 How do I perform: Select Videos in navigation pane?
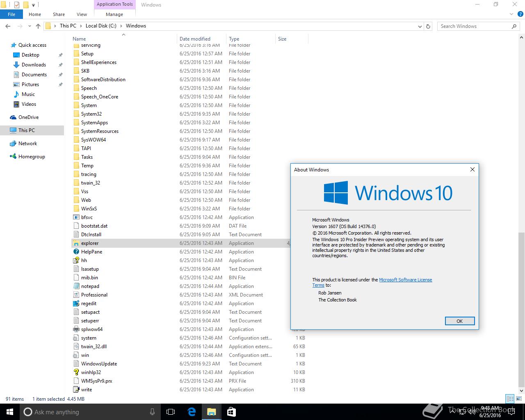coord(29,104)
